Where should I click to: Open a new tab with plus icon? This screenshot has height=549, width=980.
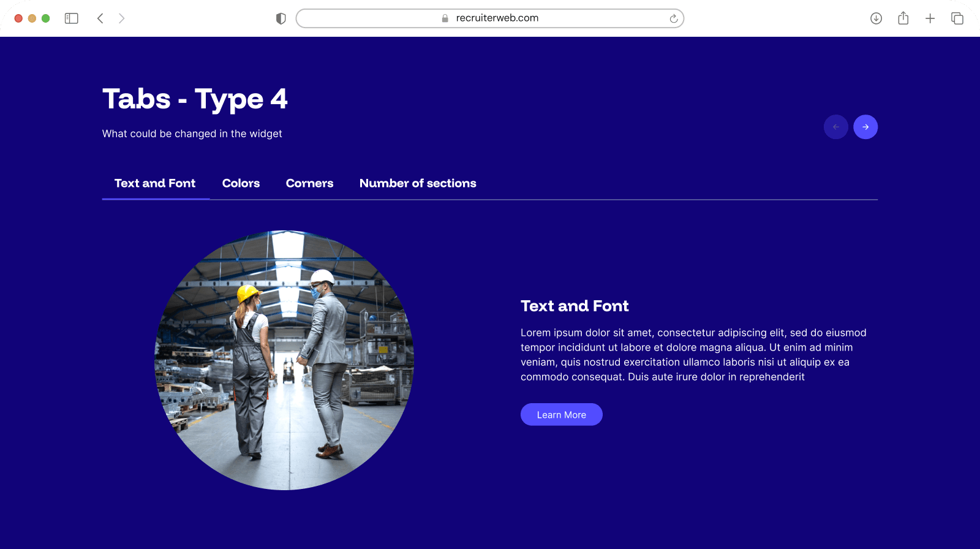click(x=930, y=18)
